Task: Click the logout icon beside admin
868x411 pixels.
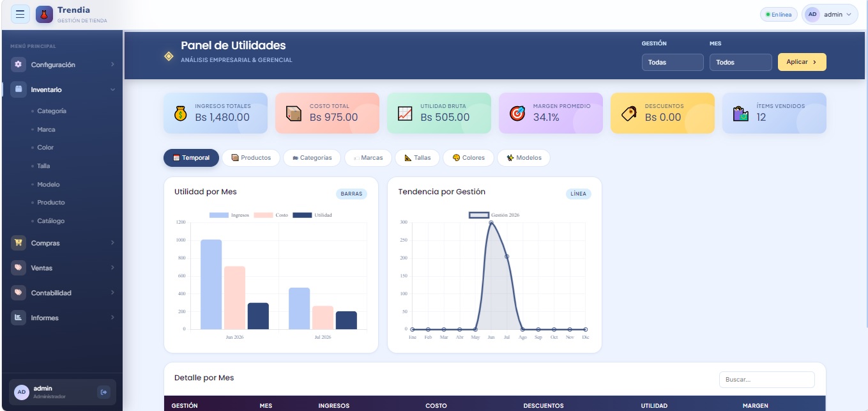Action: pyautogui.click(x=103, y=392)
